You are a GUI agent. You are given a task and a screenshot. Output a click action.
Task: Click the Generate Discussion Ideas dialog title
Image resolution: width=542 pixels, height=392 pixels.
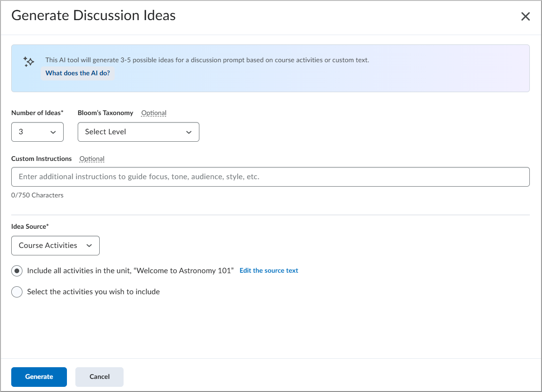93,15
